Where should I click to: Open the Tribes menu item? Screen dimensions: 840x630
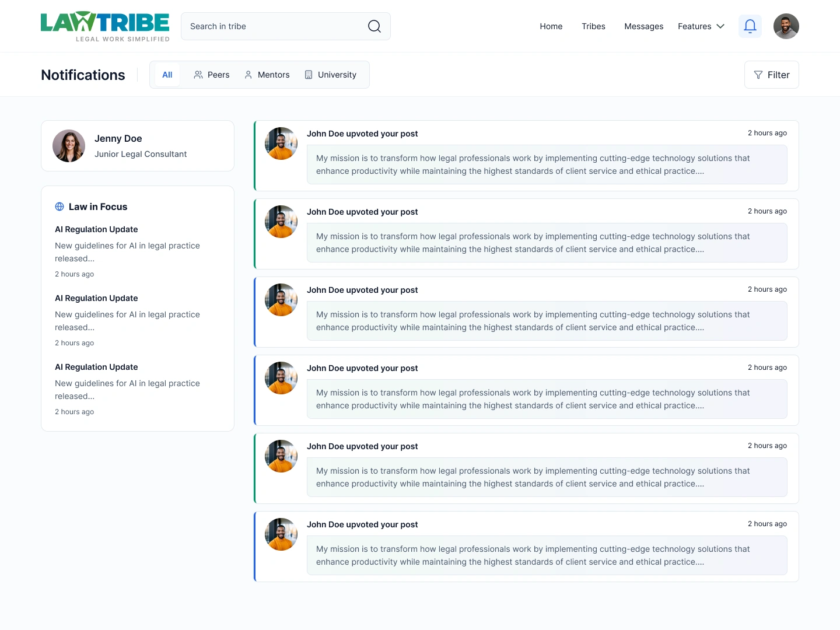(593, 26)
